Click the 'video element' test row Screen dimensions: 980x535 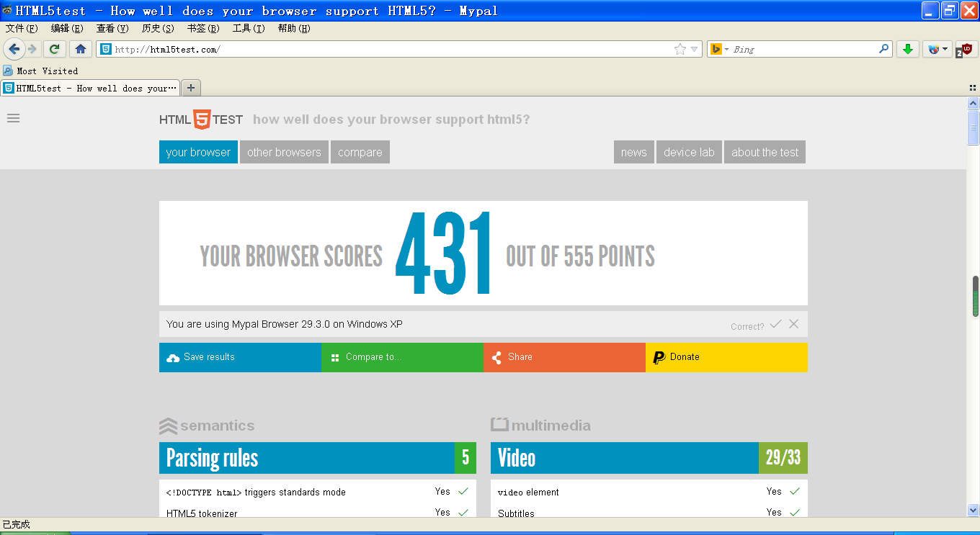click(649, 492)
